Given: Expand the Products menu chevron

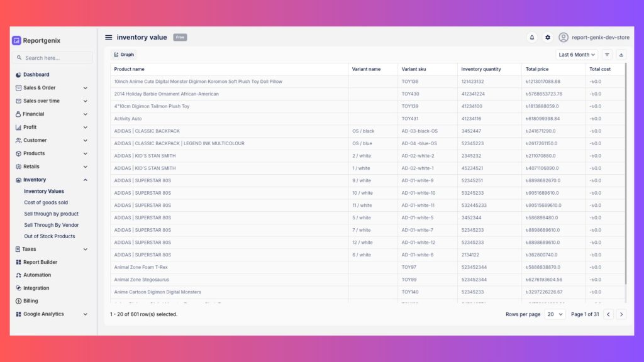Looking at the screenshot, I should click(x=86, y=153).
